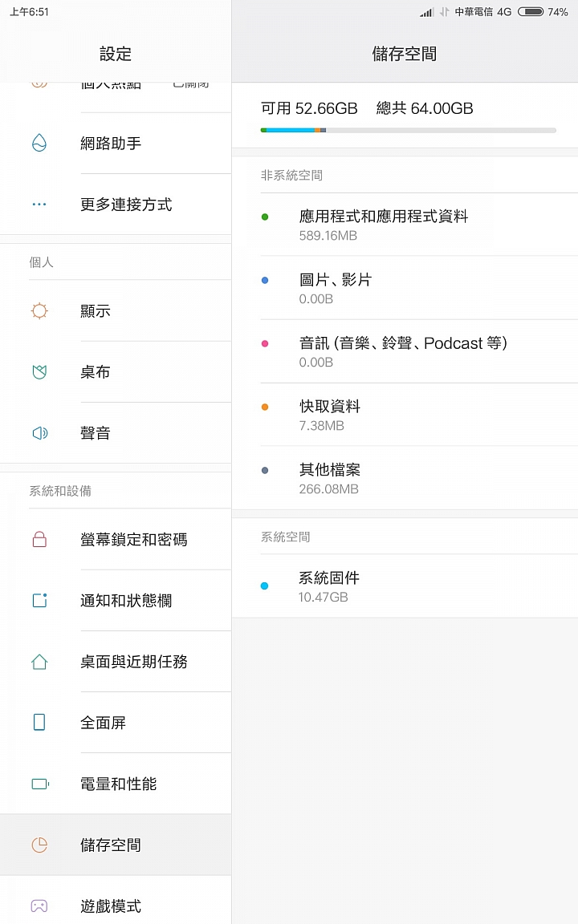Screen dimensions: 578x924
Task: Click the three-dot 更多連接方式 icon
Action: [x=39, y=205]
